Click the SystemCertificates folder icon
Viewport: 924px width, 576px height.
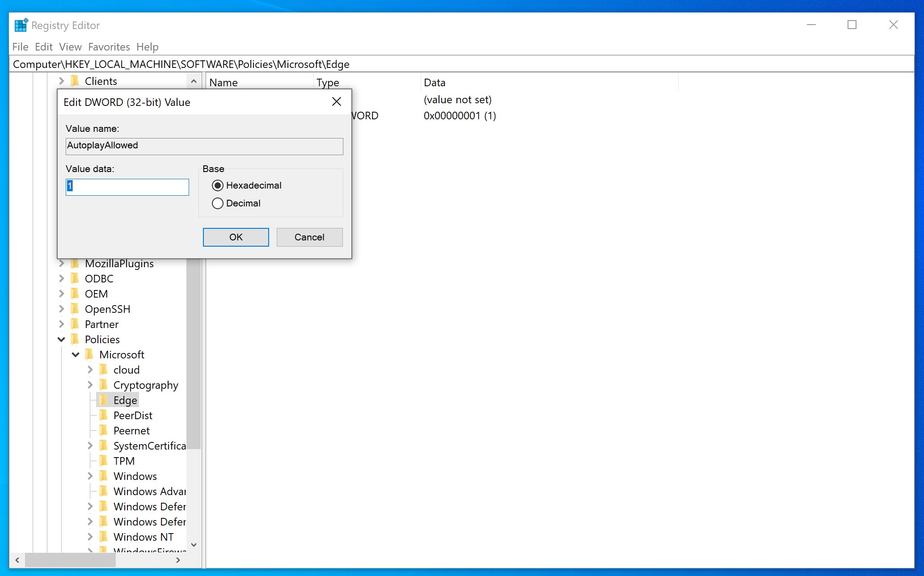click(104, 446)
